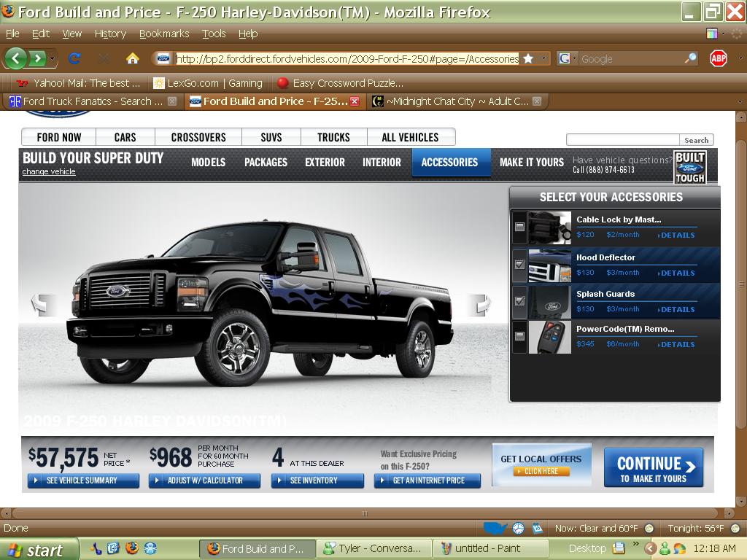Uncheck the Hood Deflector accessory checkbox
The height and width of the screenshot is (560, 747).
pos(519,264)
